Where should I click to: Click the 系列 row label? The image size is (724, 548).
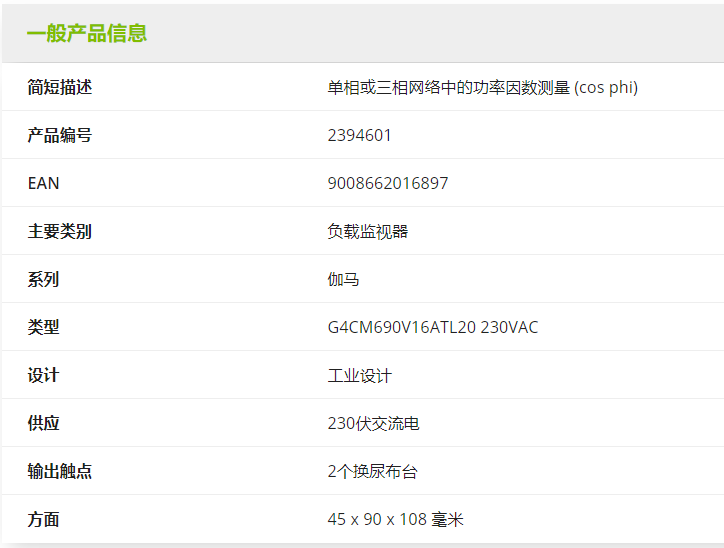pyautogui.click(x=43, y=279)
